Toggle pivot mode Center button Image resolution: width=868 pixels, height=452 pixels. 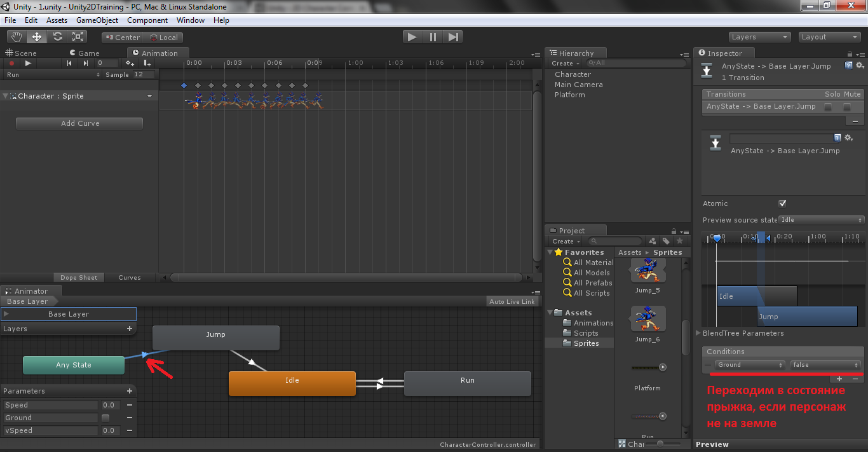point(123,38)
